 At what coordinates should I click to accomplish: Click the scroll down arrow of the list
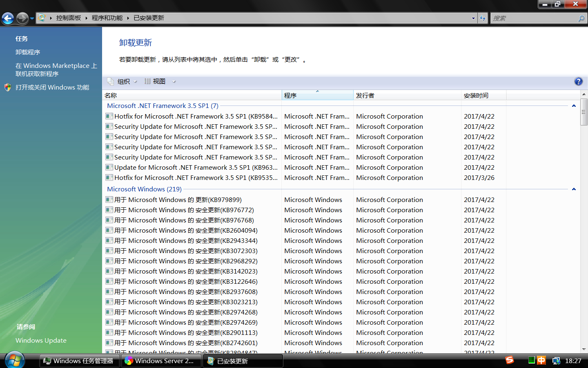(x=584, y=349)
